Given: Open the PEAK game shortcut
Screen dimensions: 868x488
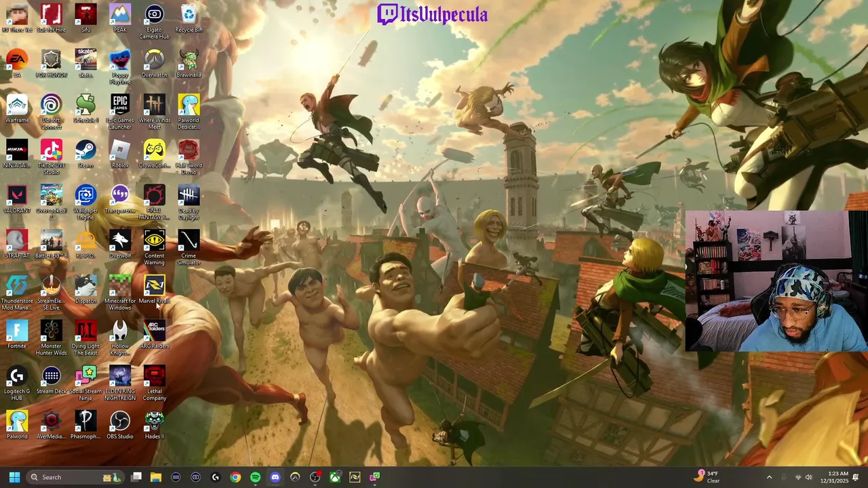Looking at the screenshot, I should (x=120, y=18).
